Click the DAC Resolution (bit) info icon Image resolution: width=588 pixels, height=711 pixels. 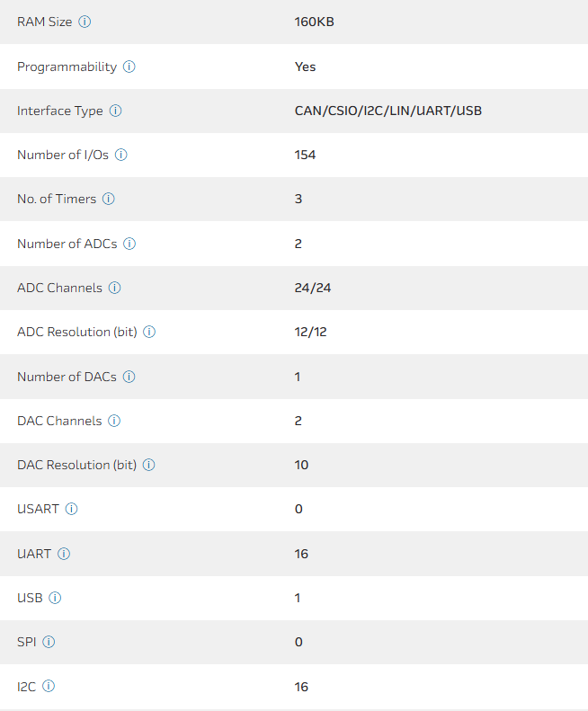(x=149, y=465)
